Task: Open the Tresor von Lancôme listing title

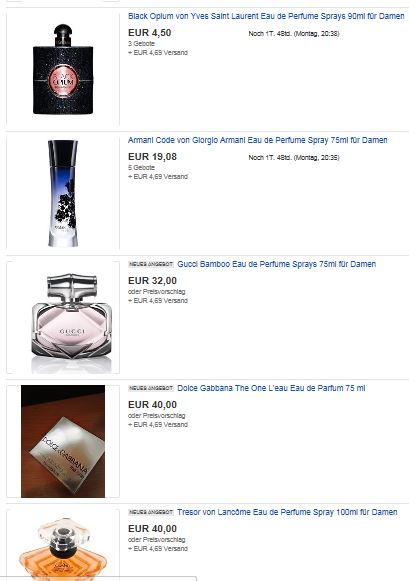Action: (x=287, y=512)
